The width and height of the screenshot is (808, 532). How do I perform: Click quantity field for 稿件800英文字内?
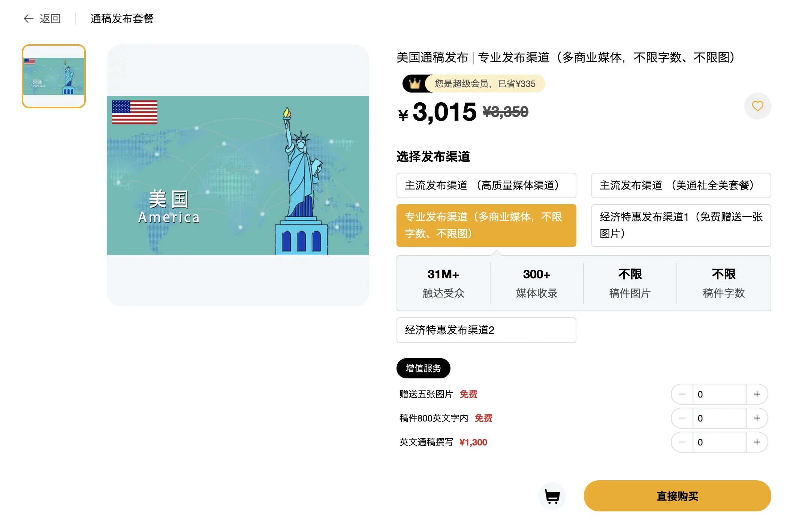pos(719,418)
